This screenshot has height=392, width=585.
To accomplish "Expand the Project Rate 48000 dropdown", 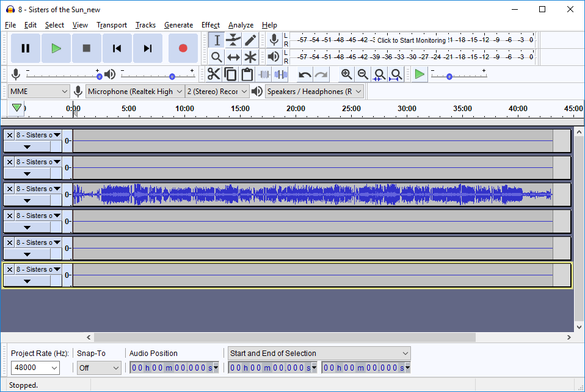I will tap(35, 368).
